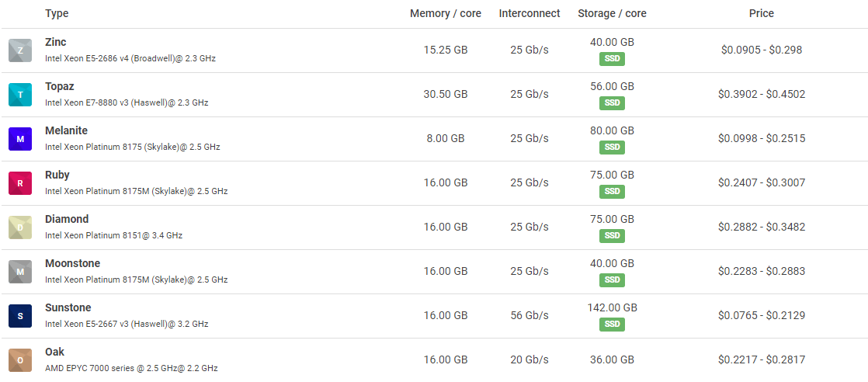Select the Melanite blue M icon
The width and height of the screenshot is (868, 382).
tap(20, 139)
